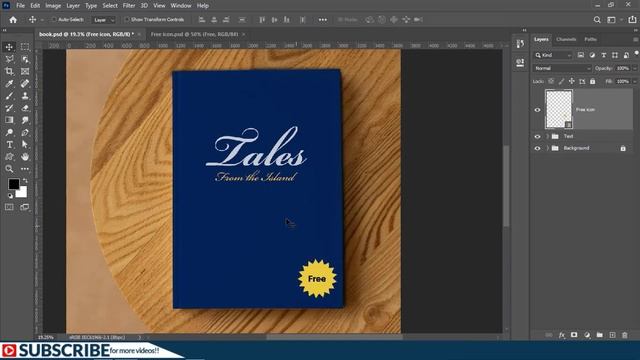Expand the Background group
640x360 pixels.
pyautogui.click(x=548, y=149)
